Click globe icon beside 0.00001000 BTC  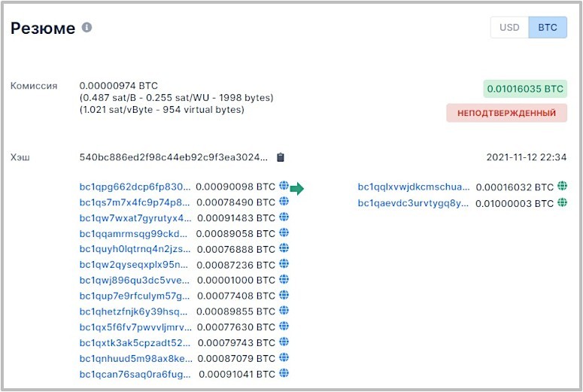tap(284, 279)
